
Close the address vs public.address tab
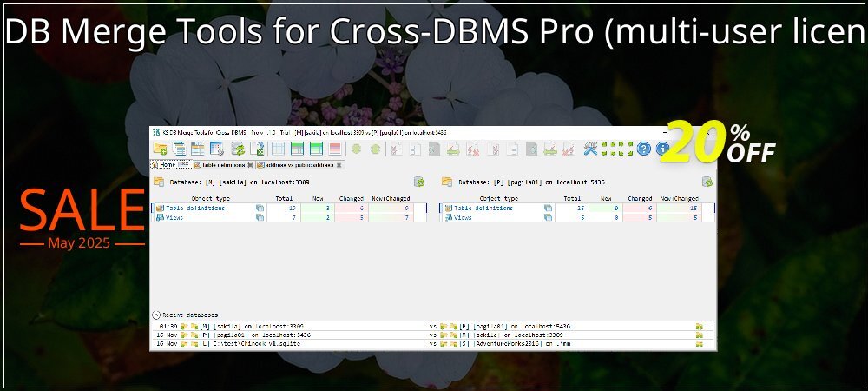click(339, 165)
